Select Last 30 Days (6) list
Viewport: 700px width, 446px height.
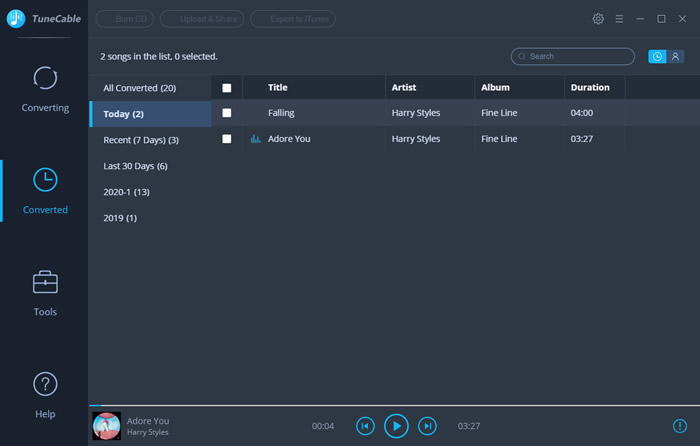(150, 166)
